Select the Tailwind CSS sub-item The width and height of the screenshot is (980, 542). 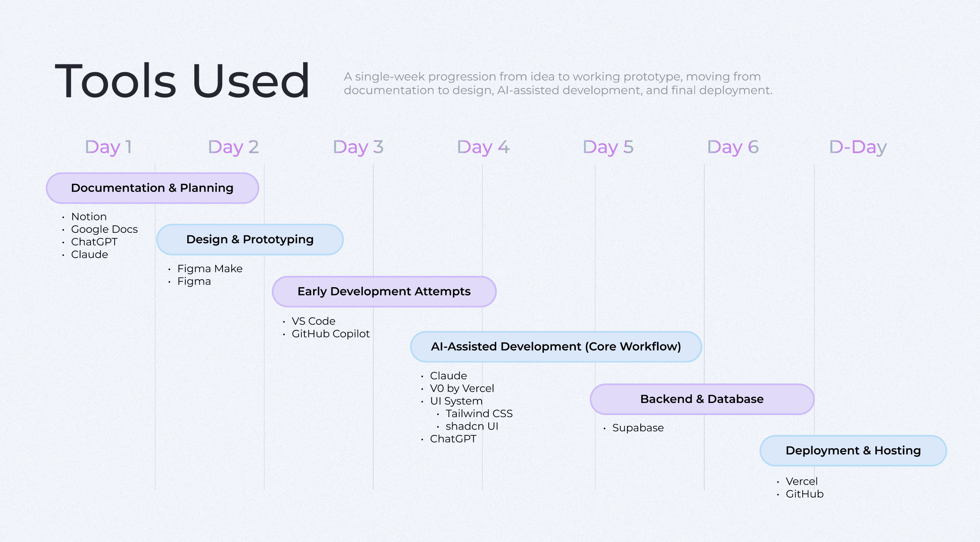pos(479,413)
